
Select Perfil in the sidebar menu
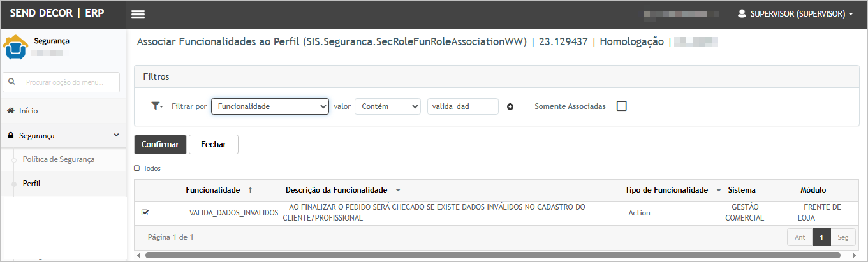(x=32, y=184)
